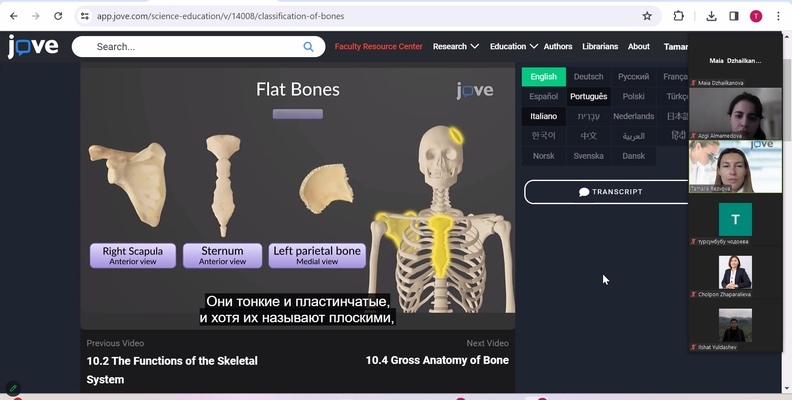
Task: Select Русский language
Action: click(x=633, y=77)
